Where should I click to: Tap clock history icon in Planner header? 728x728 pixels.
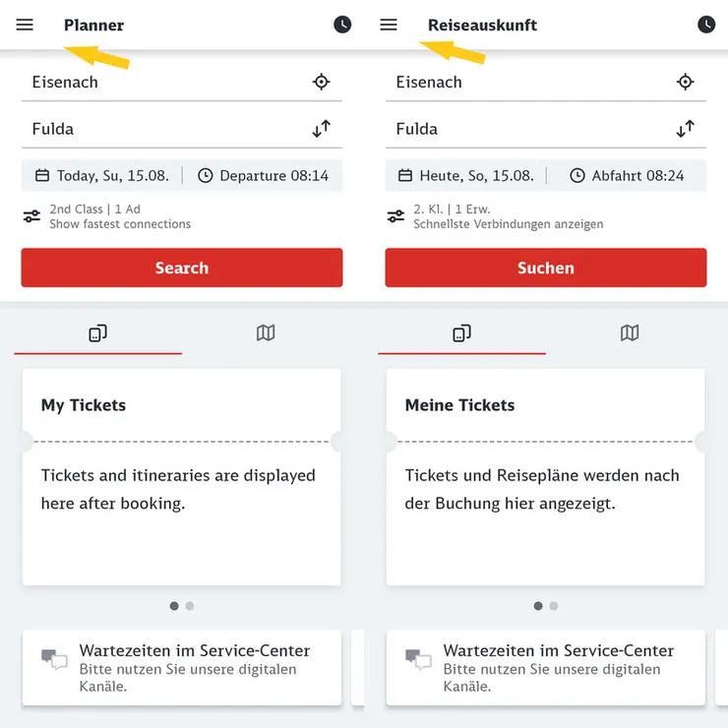coord(342,25)
